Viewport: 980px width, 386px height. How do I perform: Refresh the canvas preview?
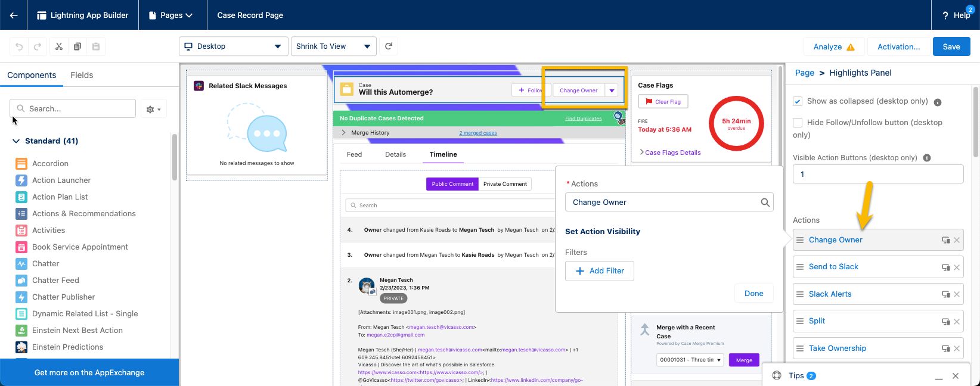[x=389, y=46]
